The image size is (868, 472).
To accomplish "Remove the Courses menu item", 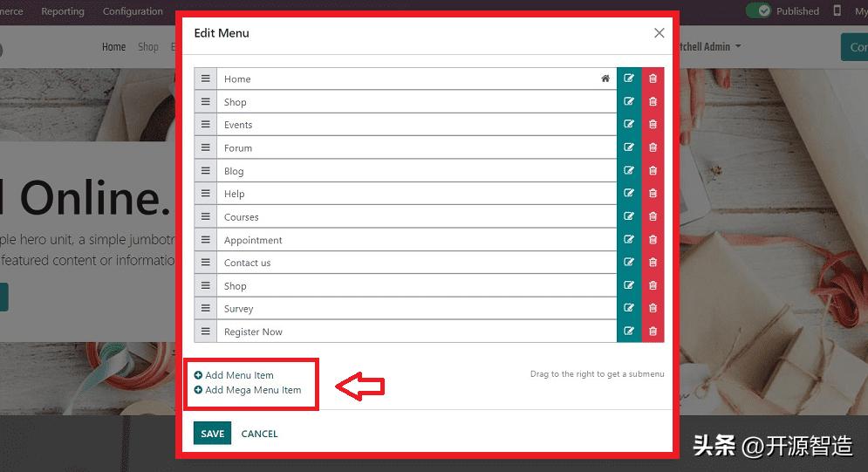I will point(653,217).
